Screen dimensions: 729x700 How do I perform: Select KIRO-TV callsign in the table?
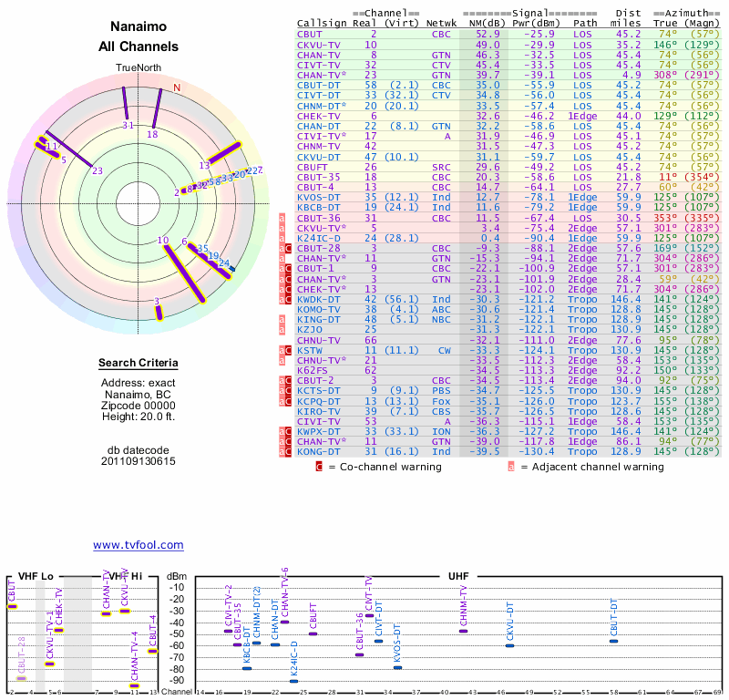pyautogui.click(x=318, y=412)
